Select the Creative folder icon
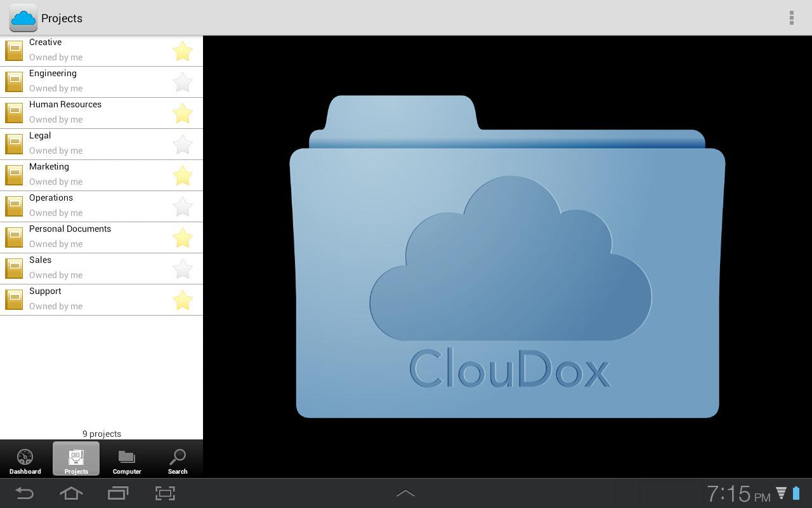The height and width of the screenshot is (508, 812). click(14, 50)
